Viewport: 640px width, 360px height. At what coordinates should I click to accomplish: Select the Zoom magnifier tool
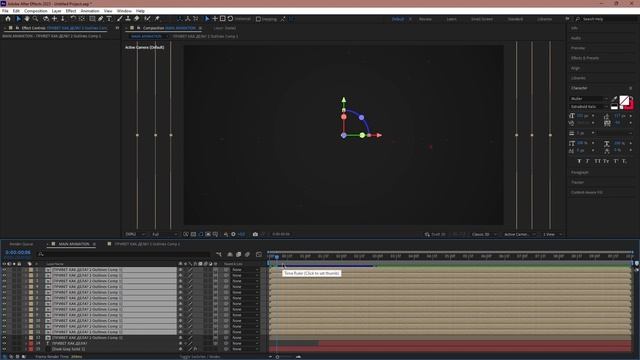click(36, 19)
